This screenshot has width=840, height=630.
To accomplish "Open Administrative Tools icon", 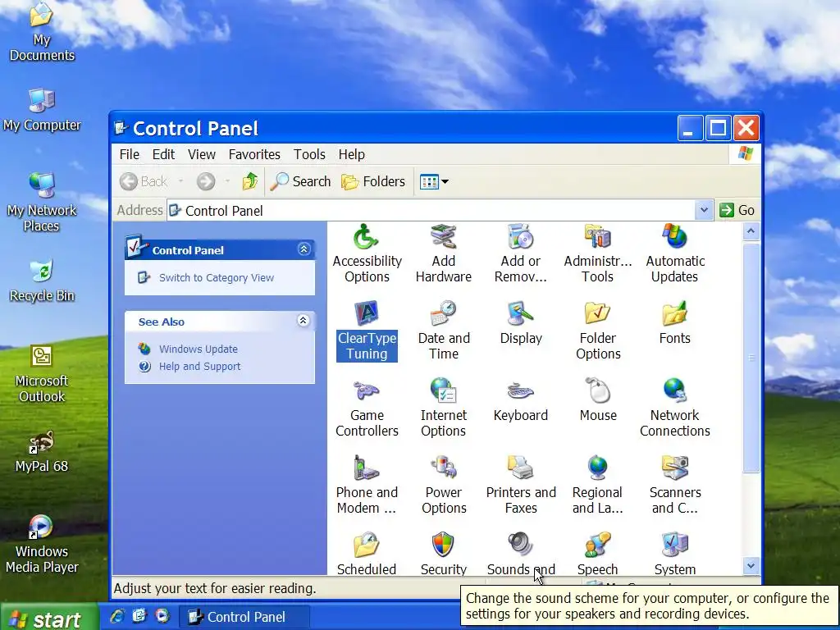I will click(598, 253).
